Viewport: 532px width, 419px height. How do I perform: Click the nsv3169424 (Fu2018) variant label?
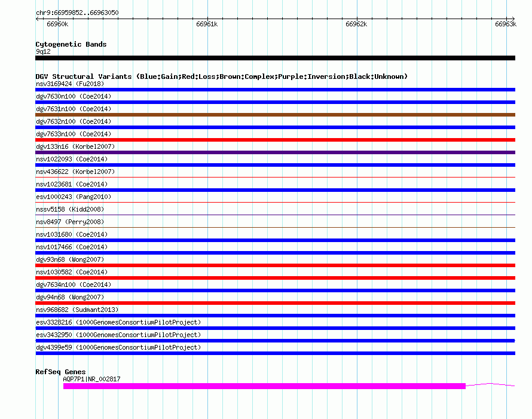(x=70, y=84)
